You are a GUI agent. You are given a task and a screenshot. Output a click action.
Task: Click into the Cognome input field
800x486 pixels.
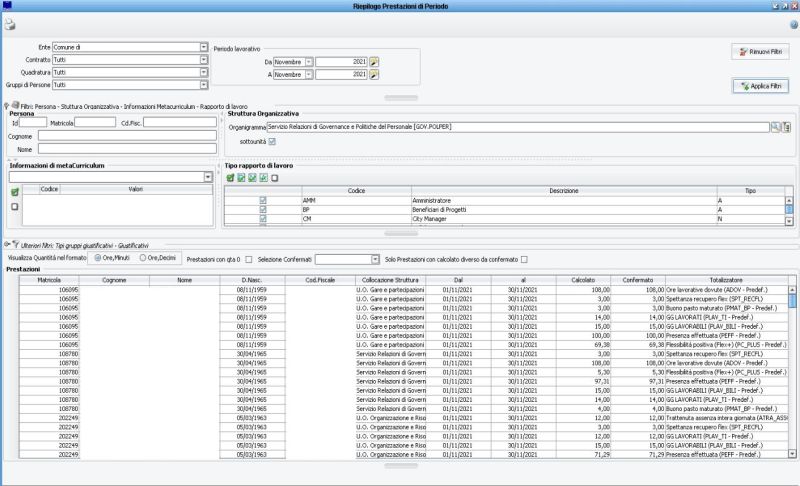pos(124,136)
